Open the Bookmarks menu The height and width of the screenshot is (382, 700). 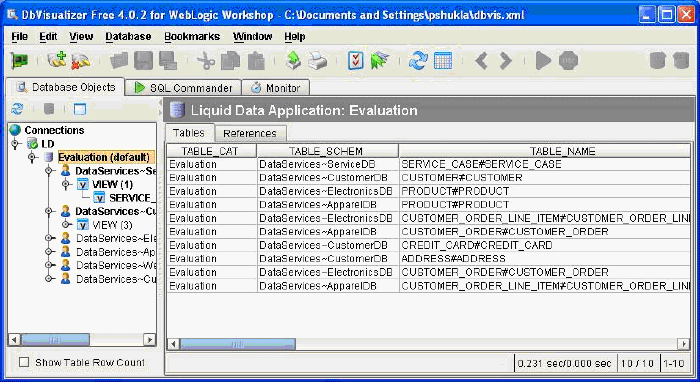coord(192,37)
